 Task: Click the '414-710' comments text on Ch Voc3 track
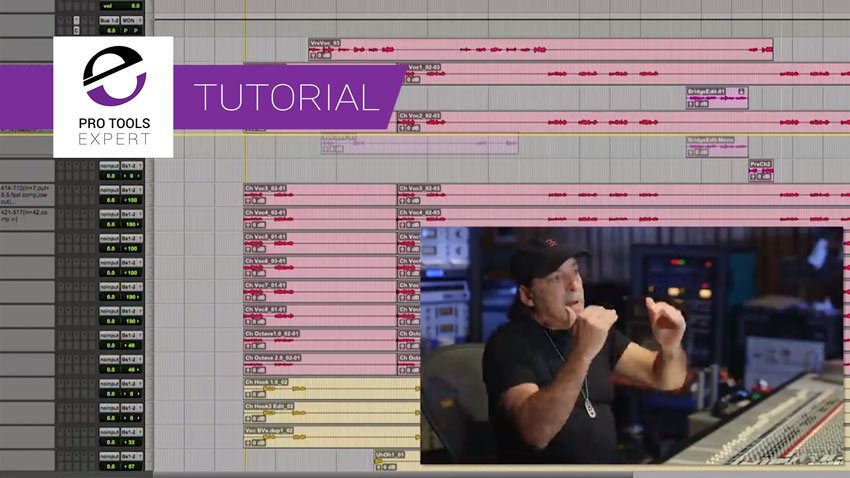[25, 194]
